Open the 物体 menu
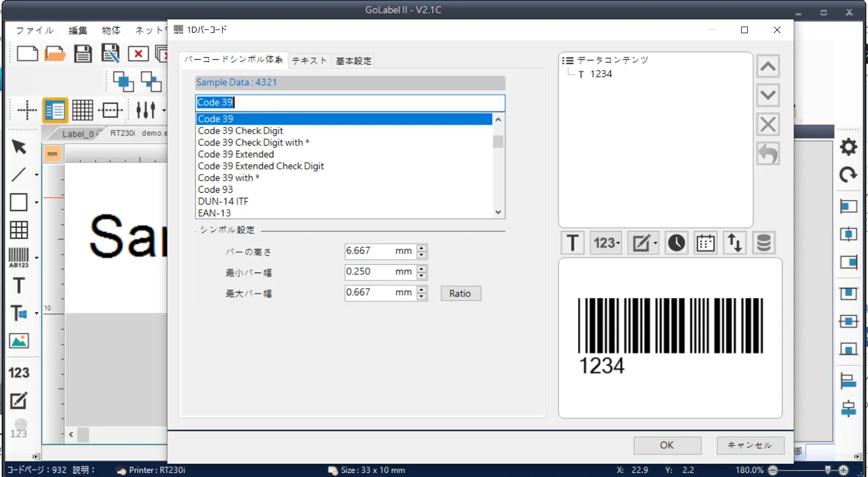 111,30
